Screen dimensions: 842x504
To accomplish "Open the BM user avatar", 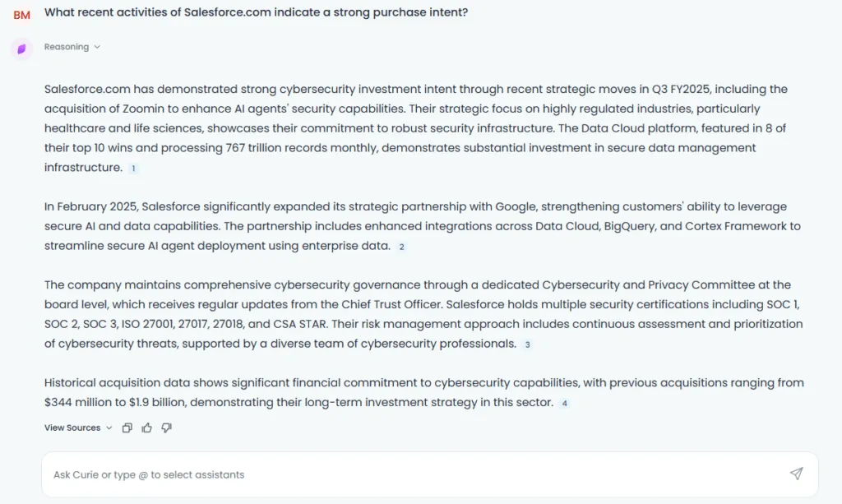I will (21, 15).
